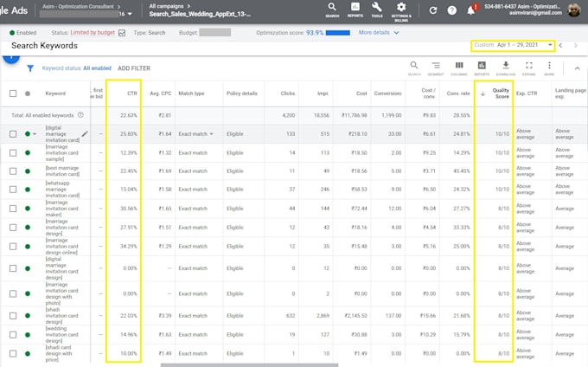Viewport: 588px width, 367px height.
Task: Click the Download icon above table
Action: coord(506,68)
